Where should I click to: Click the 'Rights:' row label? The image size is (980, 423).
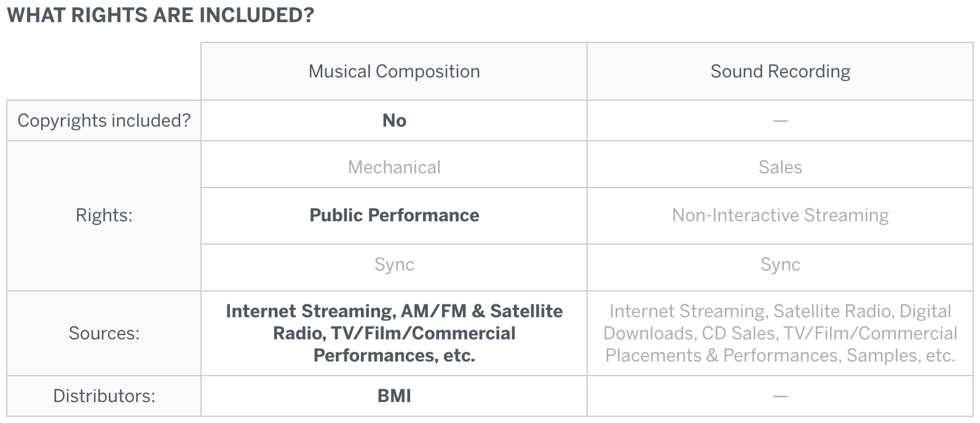click(x=104, y=215)
